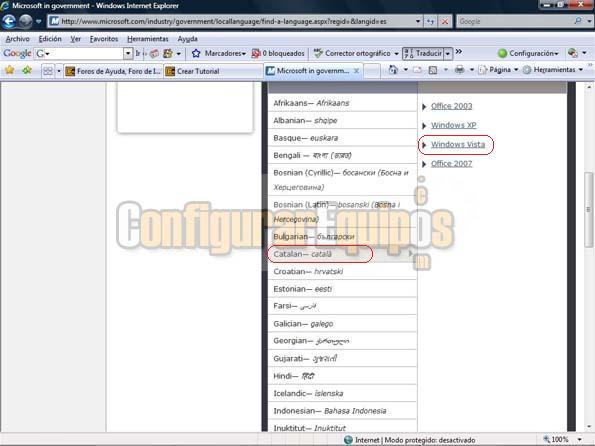The image size is (595, 446).
Task: Select Estonian — eesti language row
Action: [342, 289]
